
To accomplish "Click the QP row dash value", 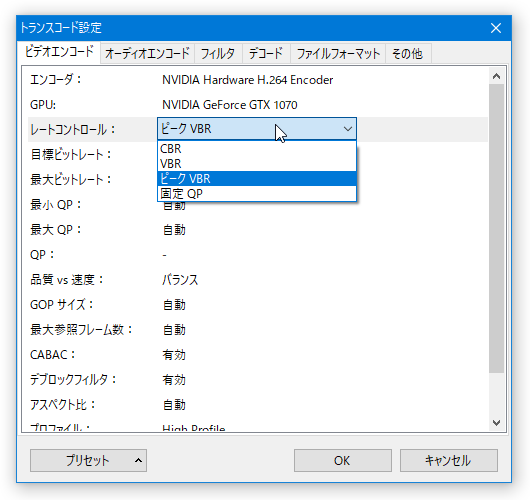I will point(164,255).
